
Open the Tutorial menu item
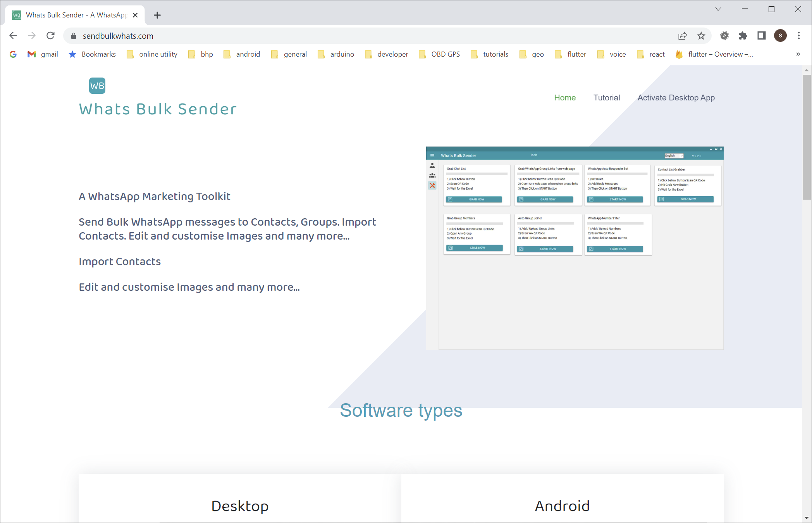tap(606, 98)
